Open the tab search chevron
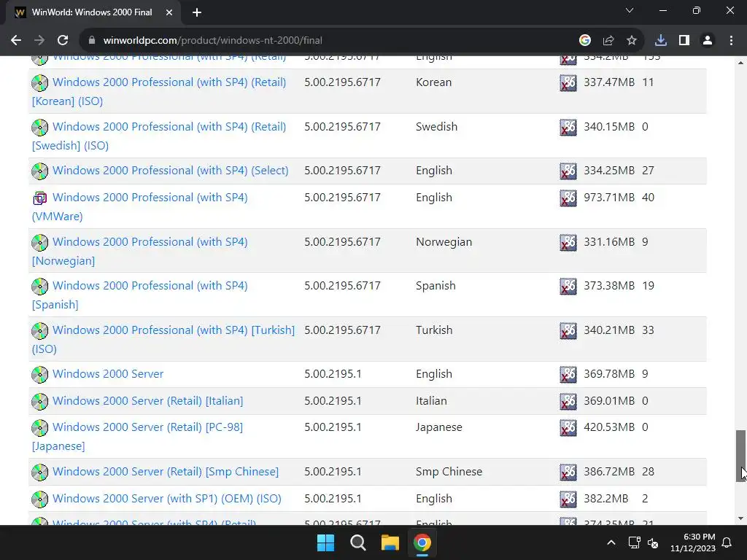This screenshot has height=560, width=747. [x=630, y=10]
